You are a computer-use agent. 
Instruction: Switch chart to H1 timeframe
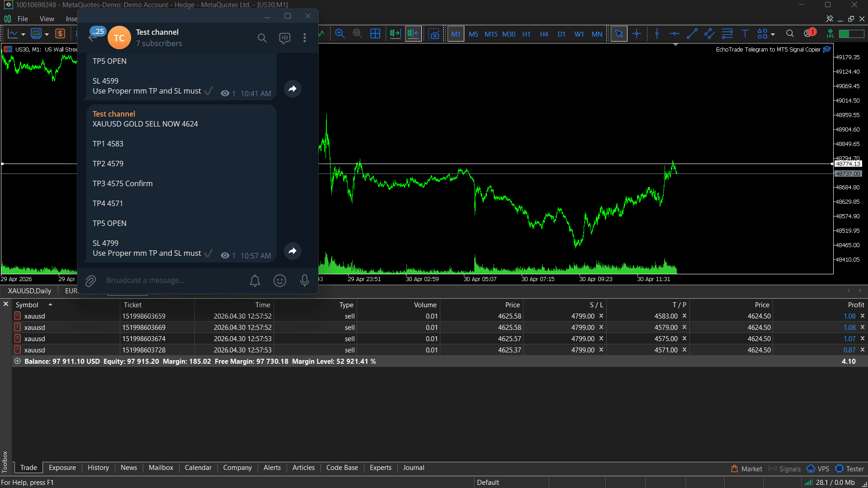[x=526, y=34]
